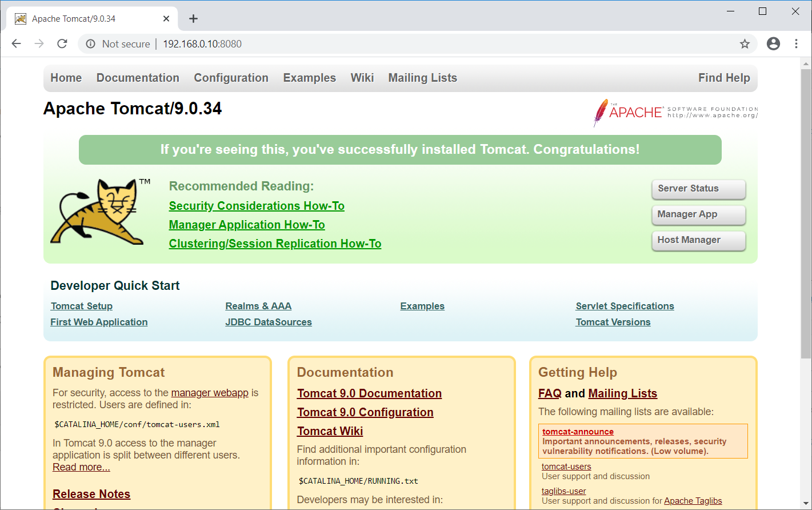Click the Manager App button

tap(698, 214)
